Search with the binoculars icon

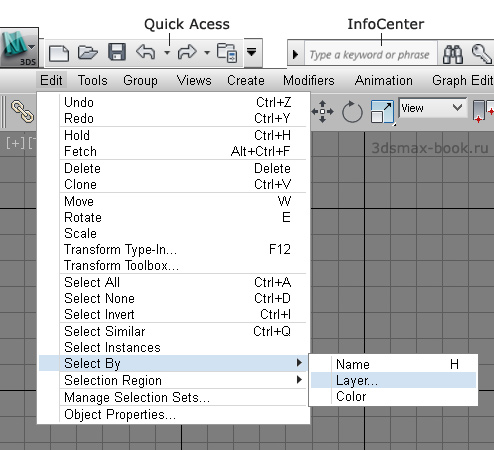tap(453, 54)
